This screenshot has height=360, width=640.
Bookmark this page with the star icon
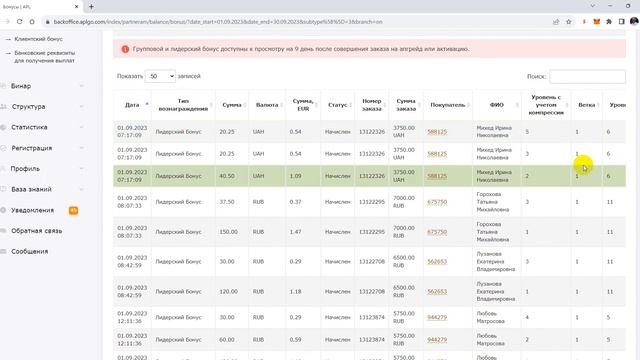click(569, 22)
